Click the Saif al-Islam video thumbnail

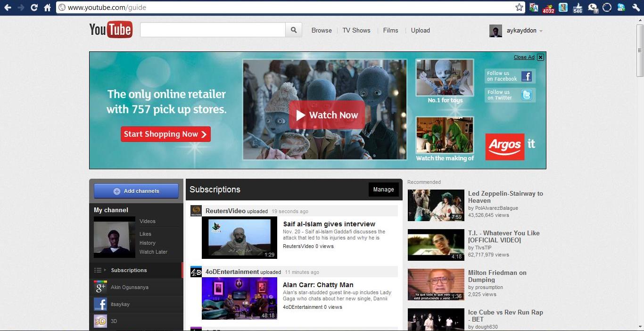(x=239, y=238)
